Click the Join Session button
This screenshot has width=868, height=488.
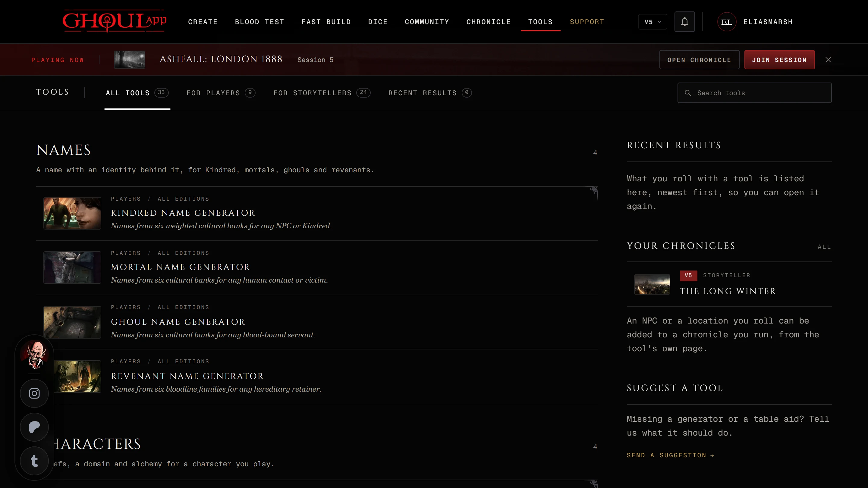[779, 60]
